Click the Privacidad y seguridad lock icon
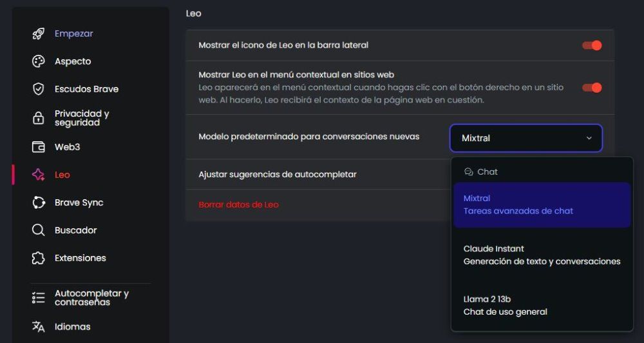This screenshot has height=343, width=644. pos(39,118)
